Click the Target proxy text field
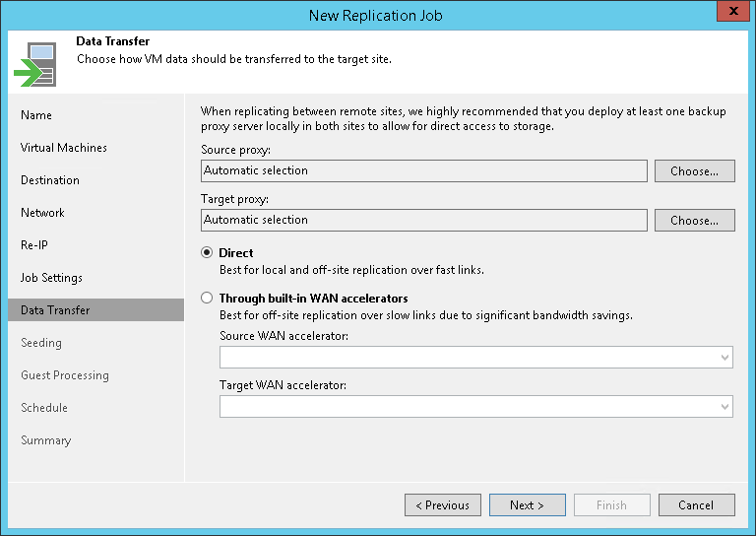Screen dimensions: 756x536 423,220
